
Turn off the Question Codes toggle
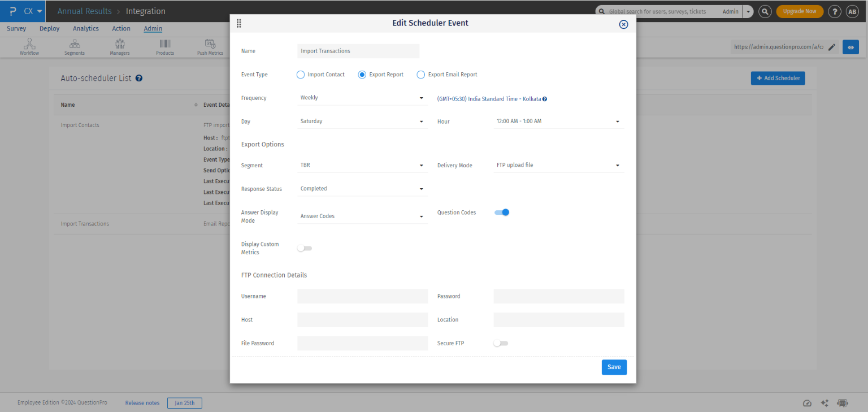tap(501, 212)
